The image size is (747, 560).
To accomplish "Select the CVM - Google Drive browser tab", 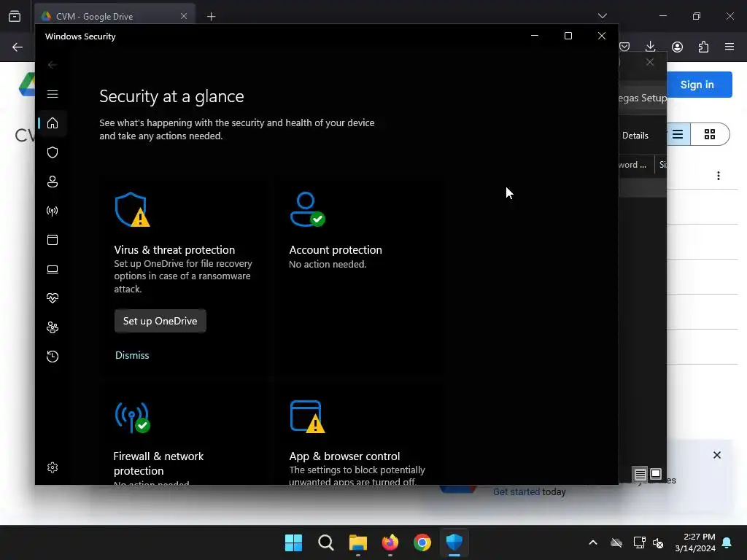I will (115, 16).
